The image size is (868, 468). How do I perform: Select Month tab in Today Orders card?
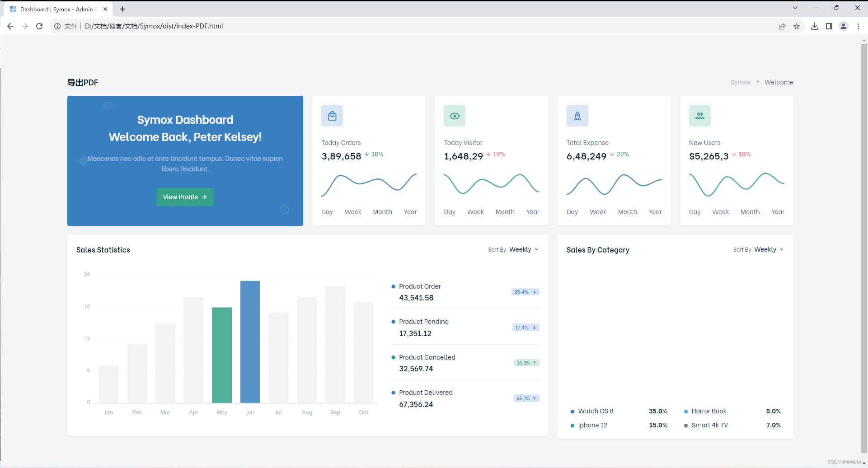coord(382,212)
